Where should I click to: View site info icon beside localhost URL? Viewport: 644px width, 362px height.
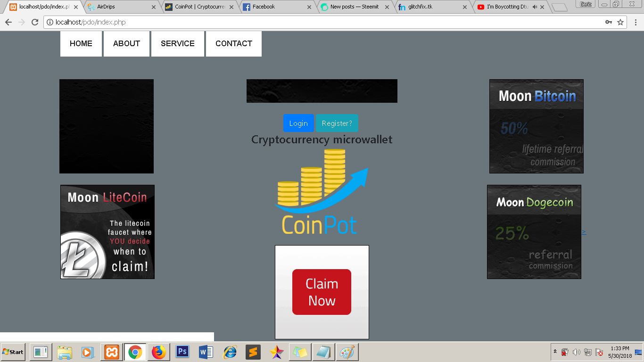(x=50, y=22)
